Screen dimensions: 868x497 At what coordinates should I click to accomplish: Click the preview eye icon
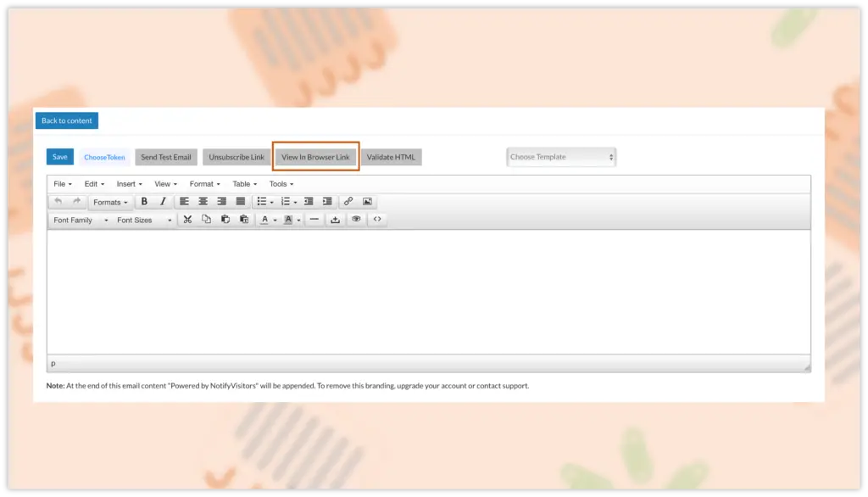[356, 220]
